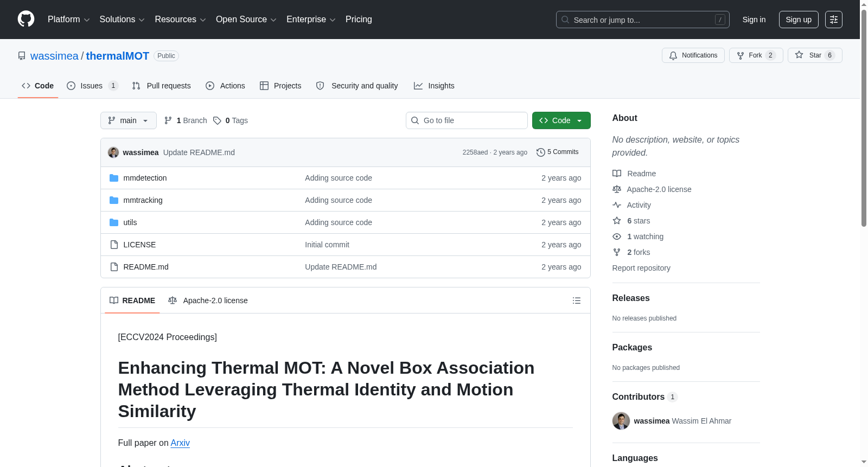Click the fork icon beside 2 forks
This screenshot has width=868, height=467.
[x=617, y=252]
